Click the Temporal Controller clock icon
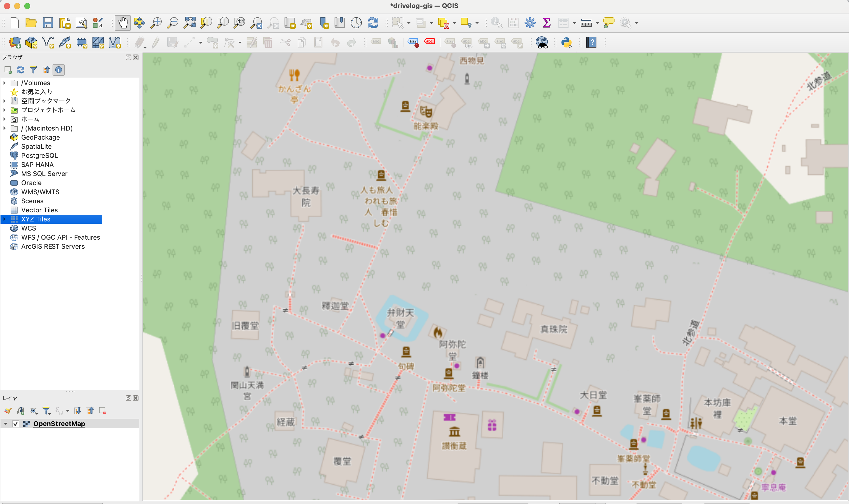This screenshot has width=849, height=504. click(x=356, y=23)
